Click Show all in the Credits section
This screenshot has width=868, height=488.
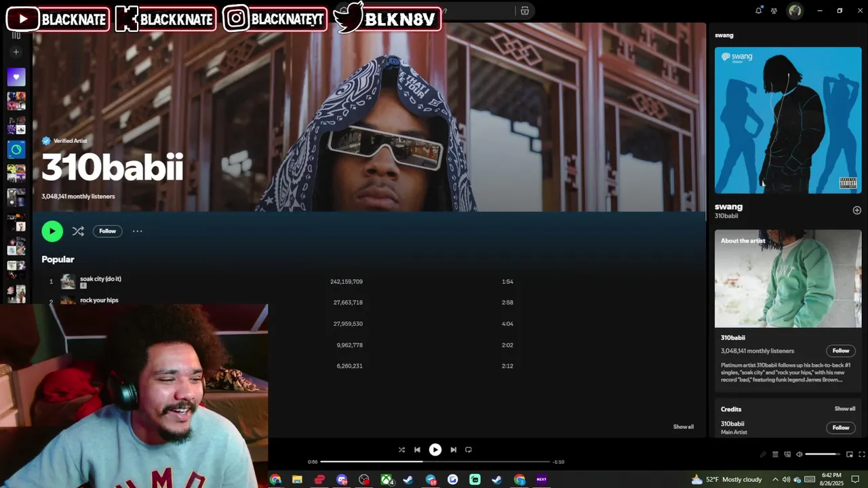[x=845, y=409]
